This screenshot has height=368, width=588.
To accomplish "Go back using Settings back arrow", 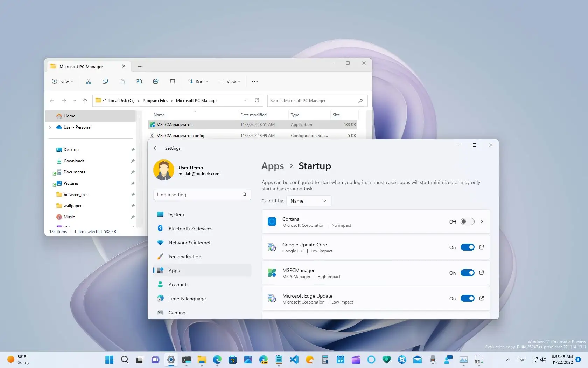I will point(156,148).
